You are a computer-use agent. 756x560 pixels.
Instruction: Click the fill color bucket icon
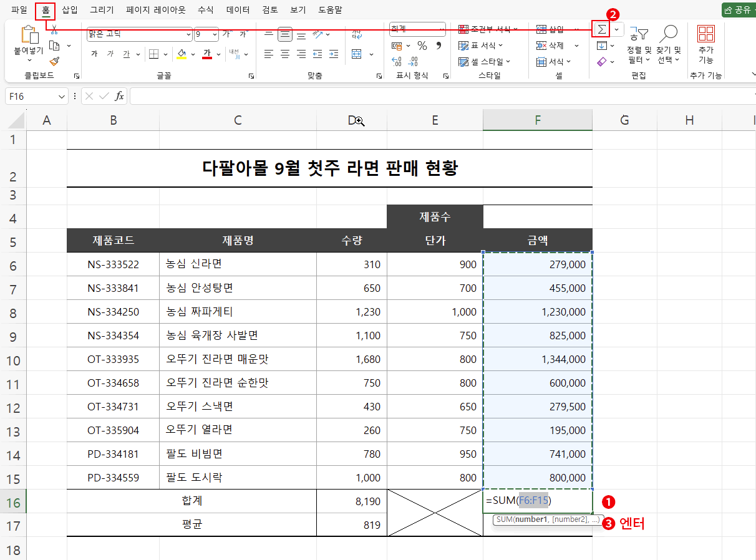click(x=182, y=54)
